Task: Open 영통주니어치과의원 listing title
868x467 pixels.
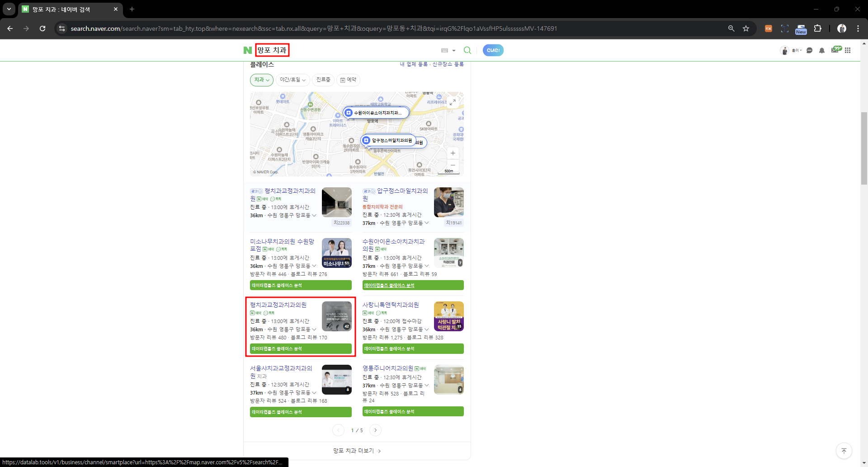Action: [388, 368]
